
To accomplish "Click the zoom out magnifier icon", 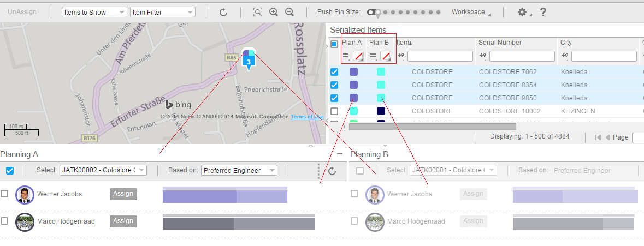I will tap(289, 12).
